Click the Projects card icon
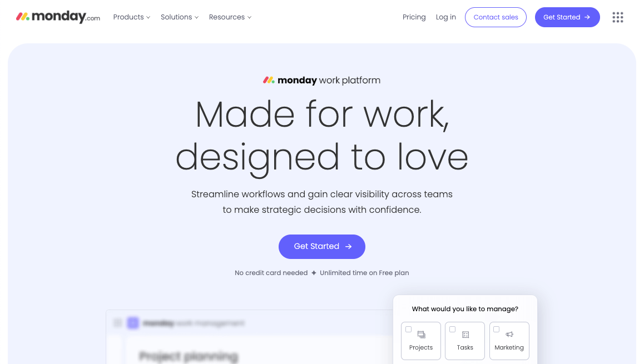644x364 pixels. 421,335
